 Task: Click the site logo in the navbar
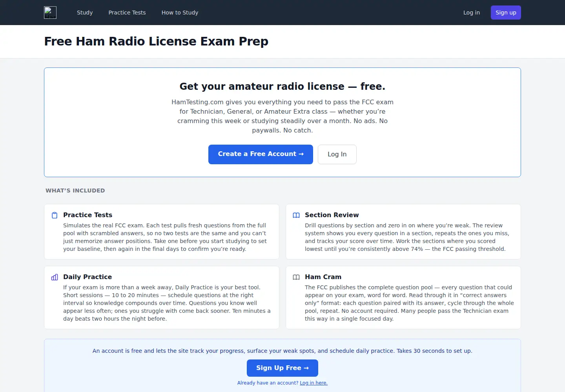pos(50,13)
